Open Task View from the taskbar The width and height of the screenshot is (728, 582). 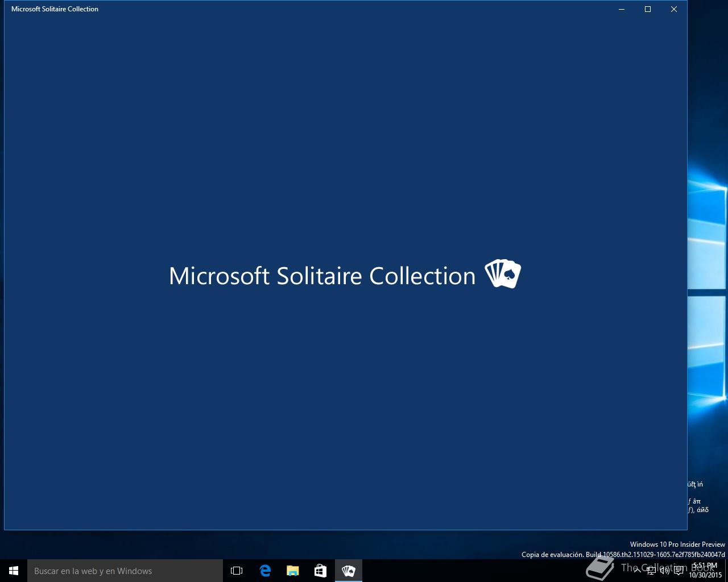point(237,571)
